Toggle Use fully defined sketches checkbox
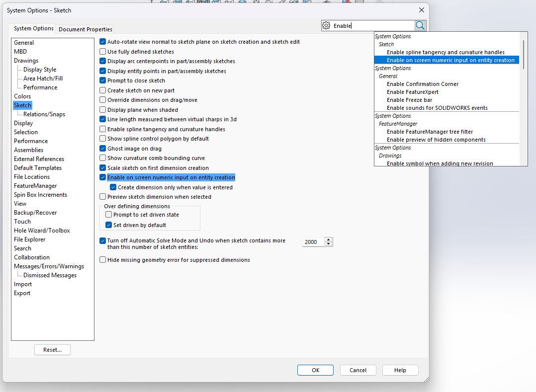The height and width of the screenshot is (392, 536). (103, 52)
